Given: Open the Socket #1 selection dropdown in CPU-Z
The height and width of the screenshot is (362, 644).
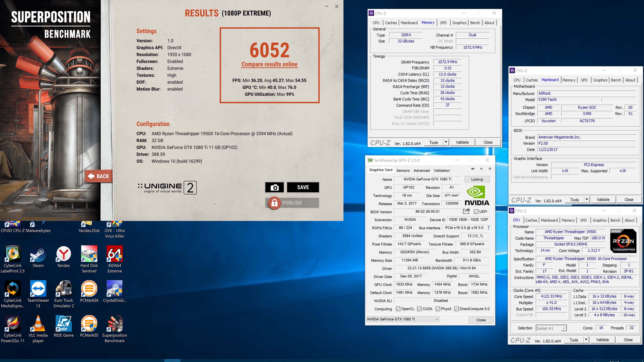Looking at the screenshot, I should tap(551, 328).
